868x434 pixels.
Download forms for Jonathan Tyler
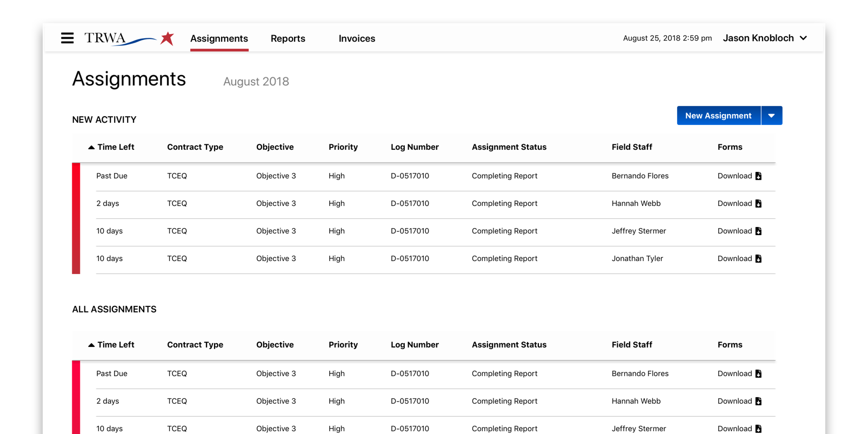click(x=739, y=259)
